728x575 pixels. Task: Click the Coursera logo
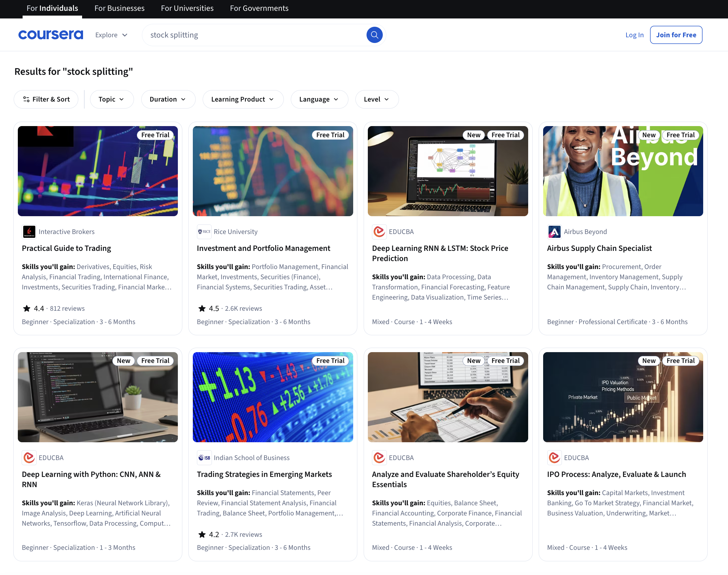click(51, 35)
